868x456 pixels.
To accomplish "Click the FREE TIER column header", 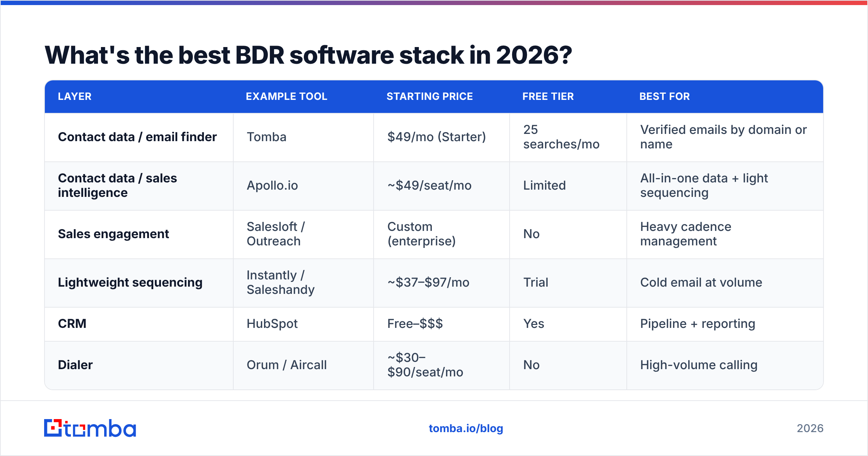I will tap(548, 96).
